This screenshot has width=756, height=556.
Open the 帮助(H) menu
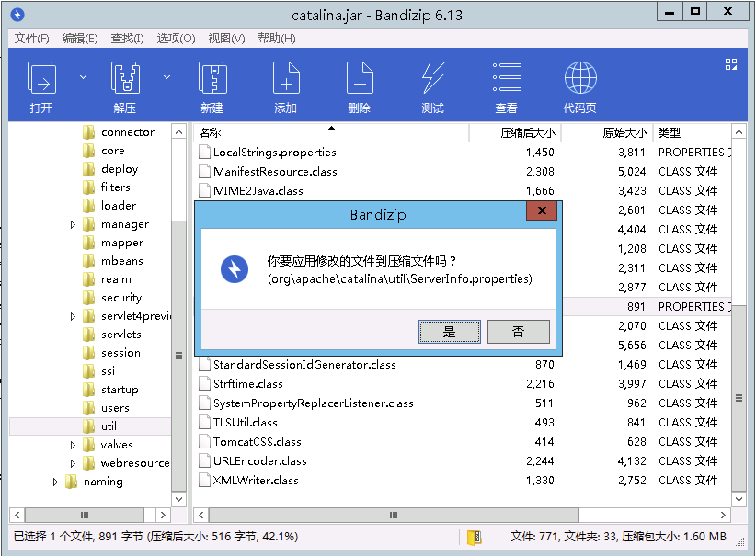277,38
